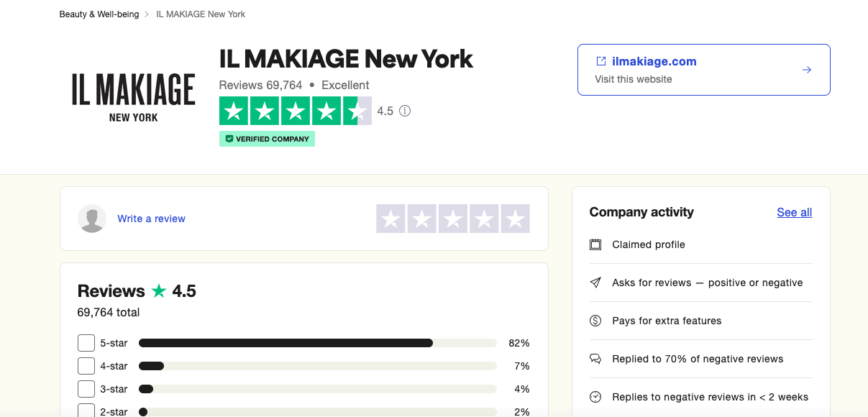Click the speech bubbles Replied to negative reviews icon
The width and height of the screenshot is (868, 417).
[x=595, y=359]
